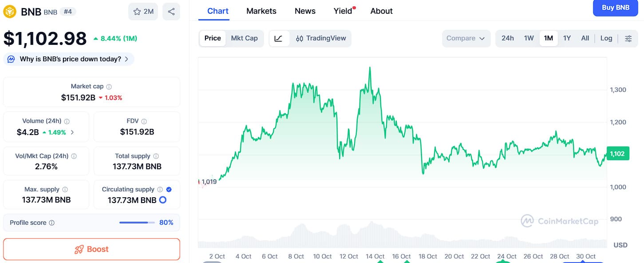The image size is (644, 263).
Task: Switch to the Markets tab
Action: click(x=261, y=11)
